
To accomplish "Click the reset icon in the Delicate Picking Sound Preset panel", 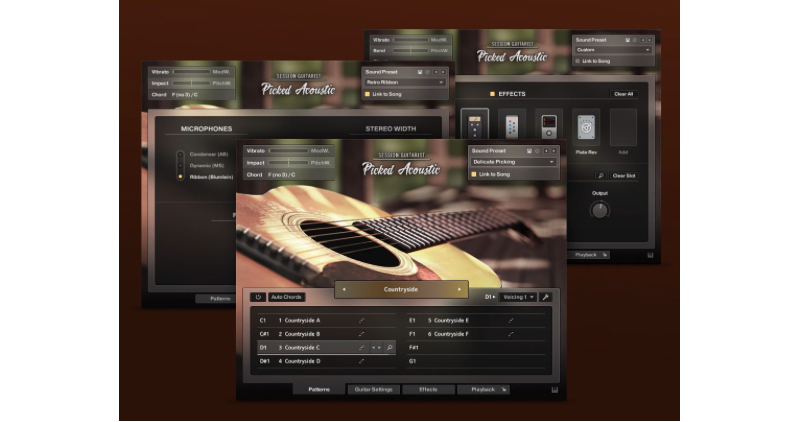I will (x=537, y=151).
